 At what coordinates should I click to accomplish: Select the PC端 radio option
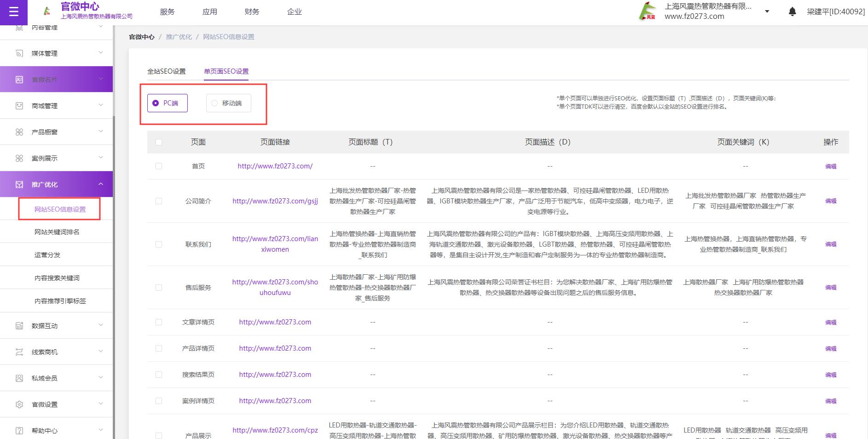pos(168,103)
